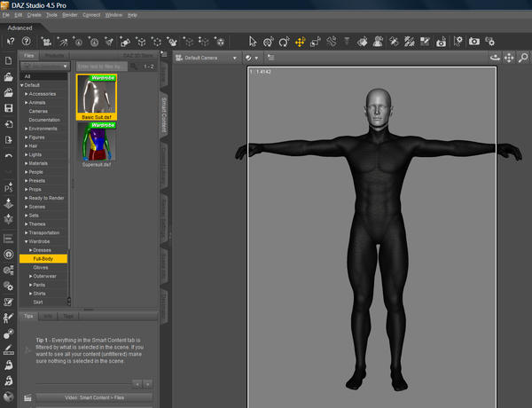Select the Surface Selection paint-bucket tool
Viewport: 532px width, 408px height.
click(362, 42)
